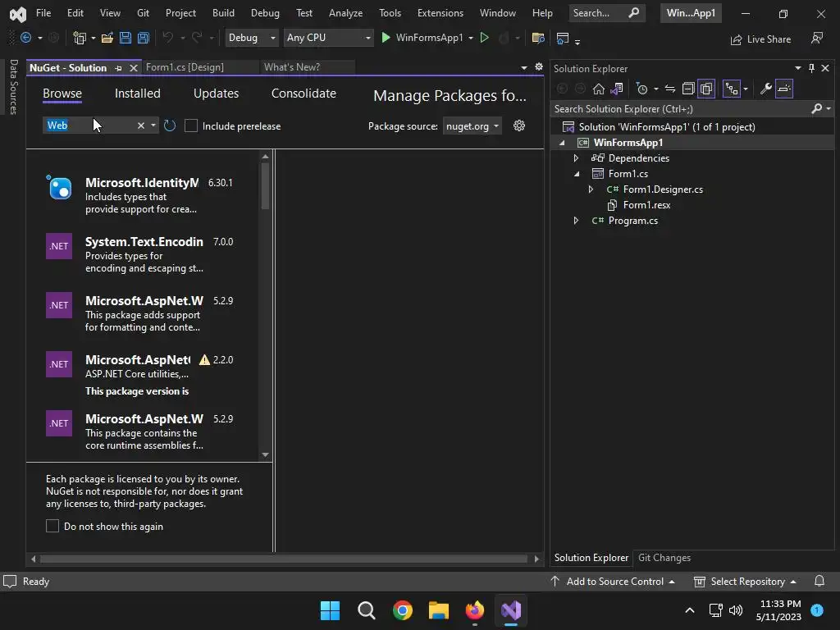
Task: Open the active documents list dropdown arrow
Action: [524, 67]
